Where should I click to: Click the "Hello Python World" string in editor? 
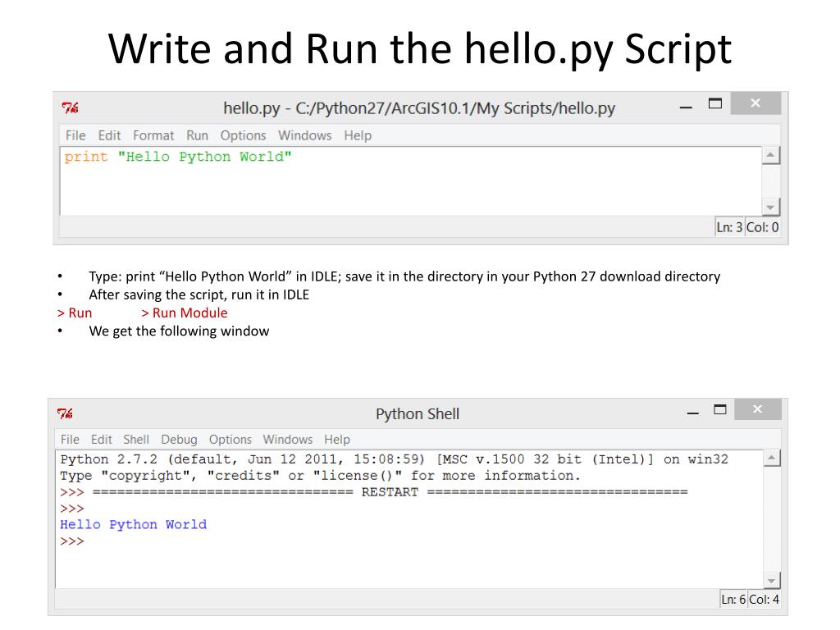204,157
